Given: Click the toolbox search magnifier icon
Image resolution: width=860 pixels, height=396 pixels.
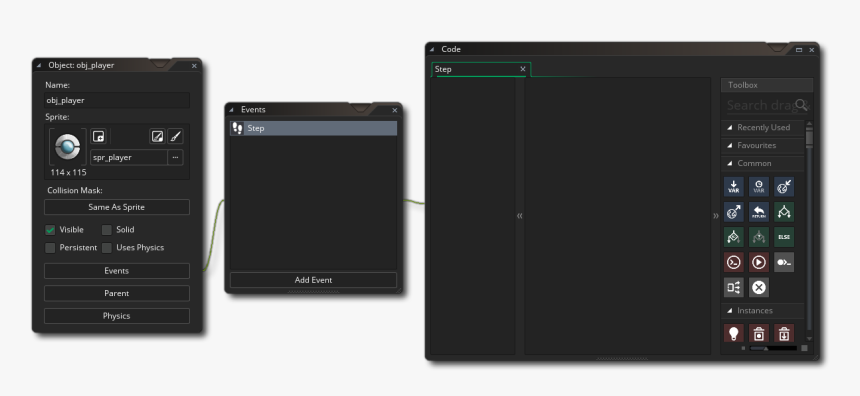Looking at the screenshot, I should click(801, 104).
